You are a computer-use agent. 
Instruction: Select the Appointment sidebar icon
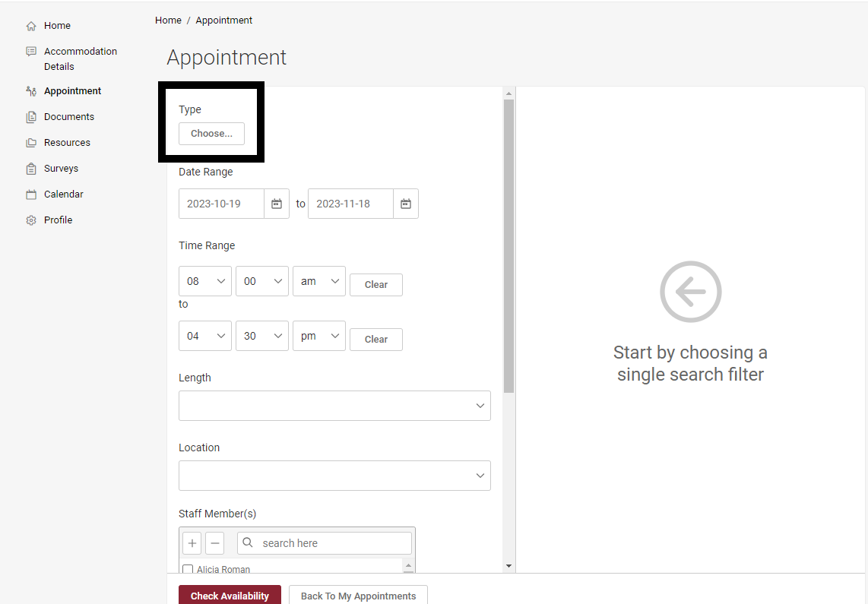[30, 90]
